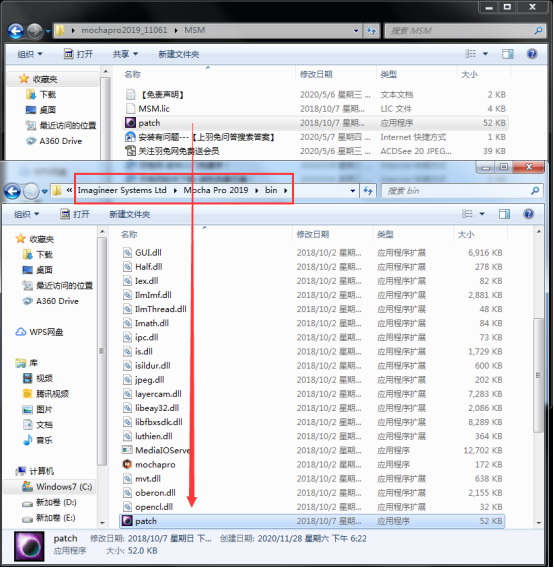Select MediaIOServer application file
Image resolution: width=554 pixels, height=568 pixels.
(x=312, y=450)
